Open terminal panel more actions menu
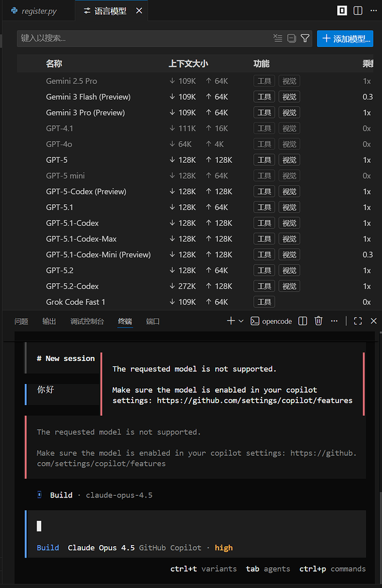The image size is (382, 588). 334,321
